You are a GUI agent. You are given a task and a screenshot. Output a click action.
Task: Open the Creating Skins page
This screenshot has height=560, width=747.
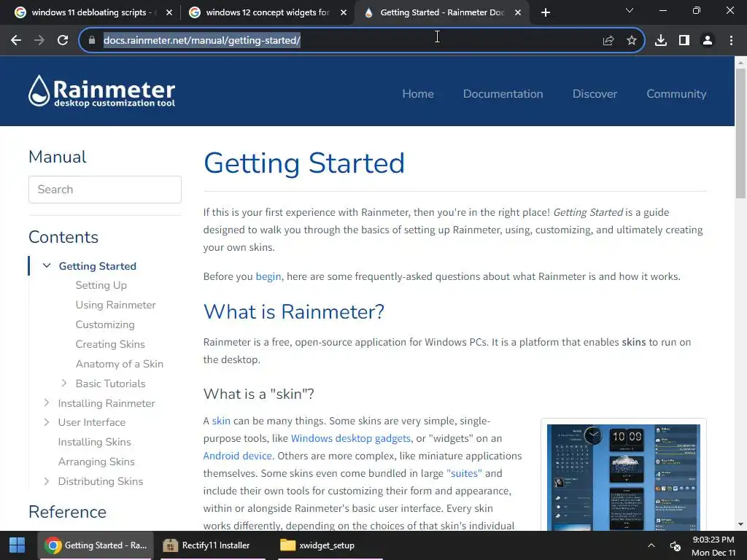tap(110, 344)
